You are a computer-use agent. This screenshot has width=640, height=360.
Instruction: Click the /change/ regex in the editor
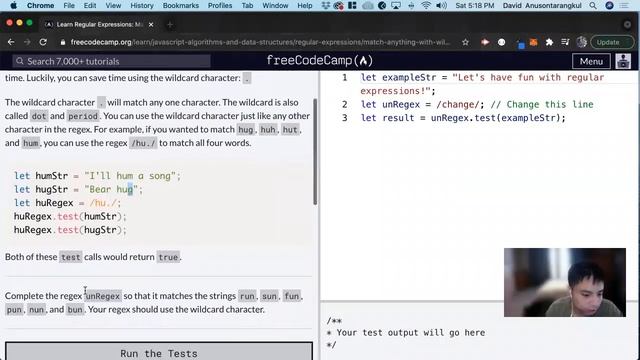(x=458, y=104)
